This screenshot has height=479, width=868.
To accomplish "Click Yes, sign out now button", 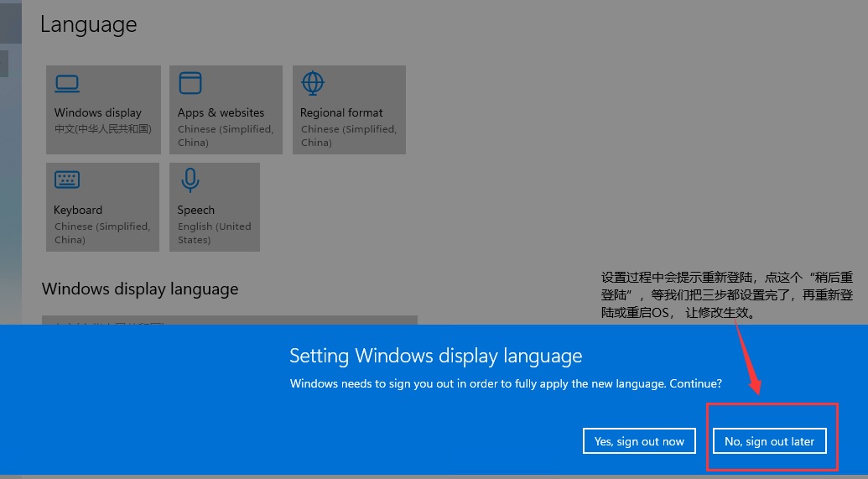I will pos(639,440).
